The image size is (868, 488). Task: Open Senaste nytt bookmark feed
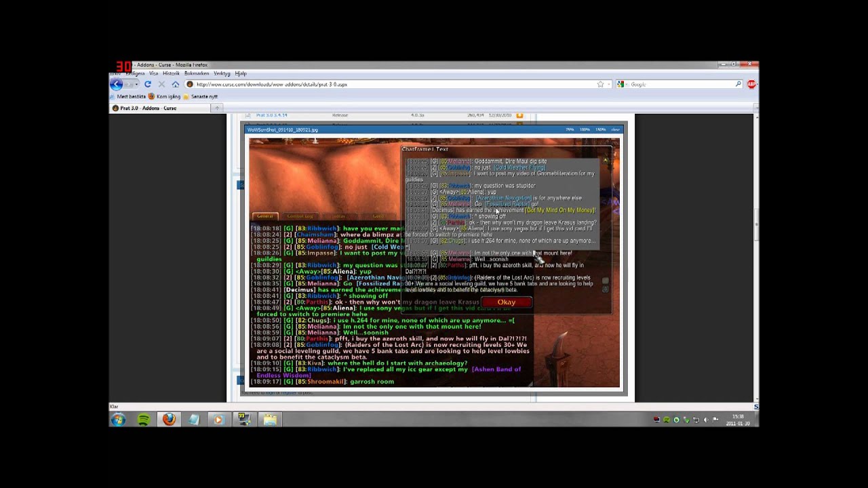[x=201, y=96]
